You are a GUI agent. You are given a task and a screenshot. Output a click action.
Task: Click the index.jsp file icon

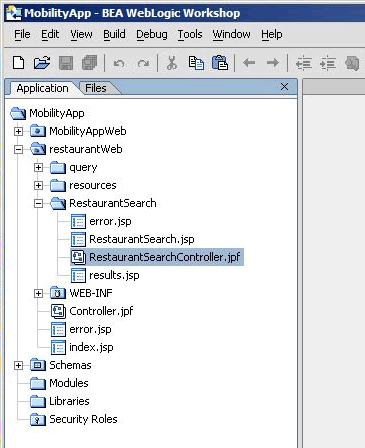(x=58, y=347)
